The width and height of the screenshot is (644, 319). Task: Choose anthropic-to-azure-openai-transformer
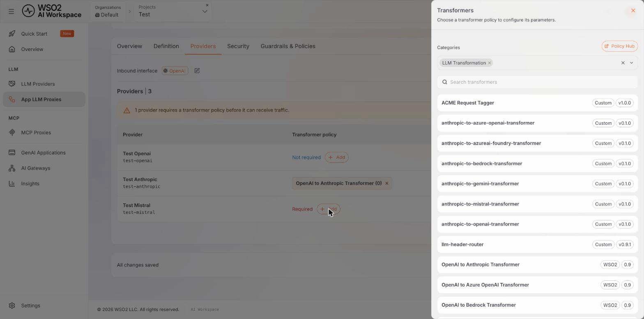point(537,123)
